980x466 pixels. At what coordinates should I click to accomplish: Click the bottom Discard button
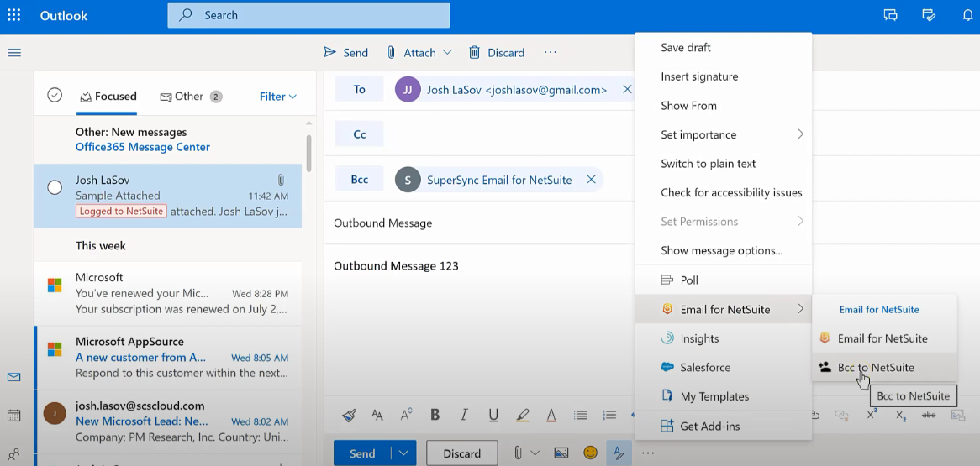pos(462,453)
